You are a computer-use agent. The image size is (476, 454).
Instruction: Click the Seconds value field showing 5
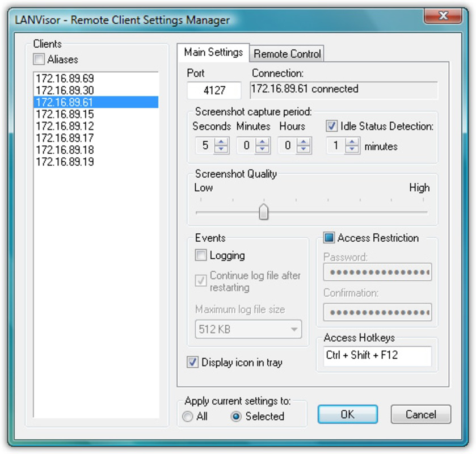pos(205,145)
